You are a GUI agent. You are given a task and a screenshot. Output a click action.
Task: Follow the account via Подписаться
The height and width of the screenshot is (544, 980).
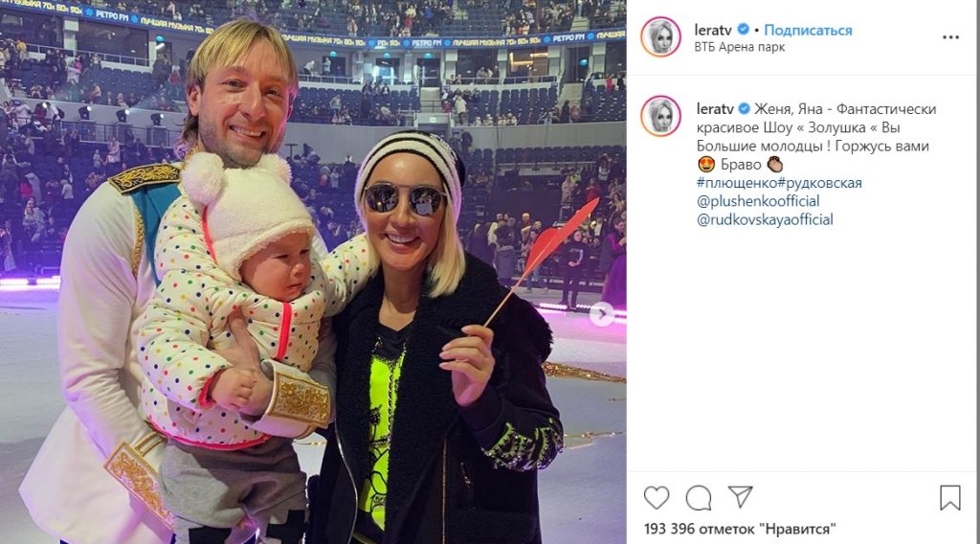(x=808, y=30)
